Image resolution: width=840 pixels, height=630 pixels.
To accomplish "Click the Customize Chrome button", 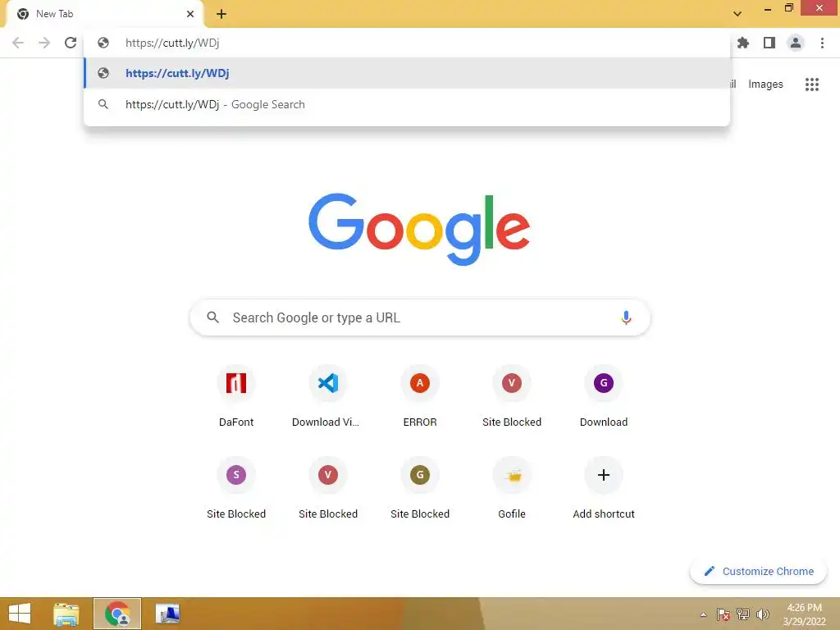I will point(759,571).
